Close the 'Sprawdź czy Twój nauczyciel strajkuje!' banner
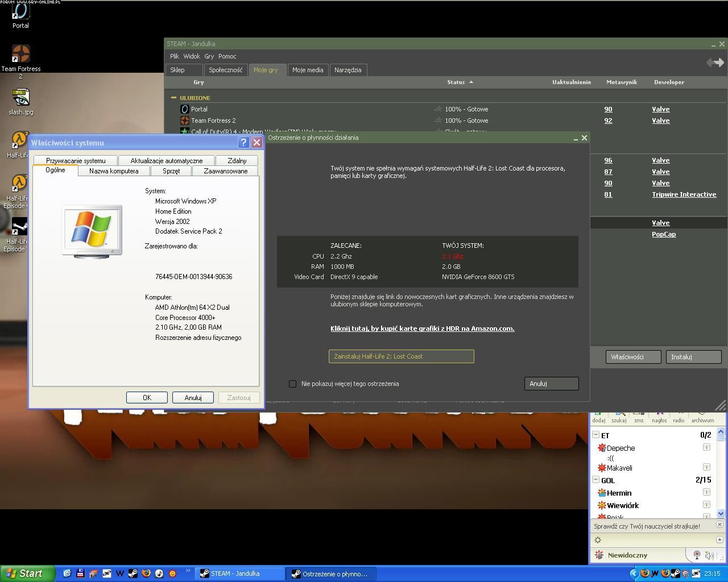The width and height of the screenshot is (728, 582). pos(719,525)
